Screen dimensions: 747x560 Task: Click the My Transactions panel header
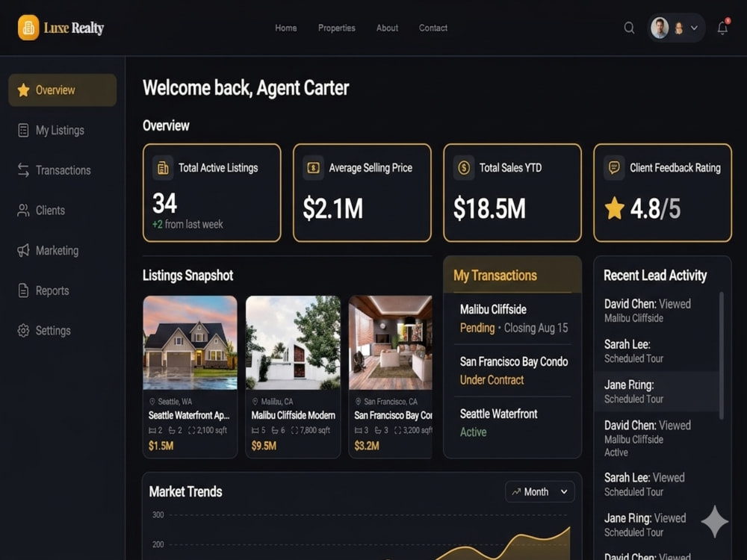pos(512,275)
